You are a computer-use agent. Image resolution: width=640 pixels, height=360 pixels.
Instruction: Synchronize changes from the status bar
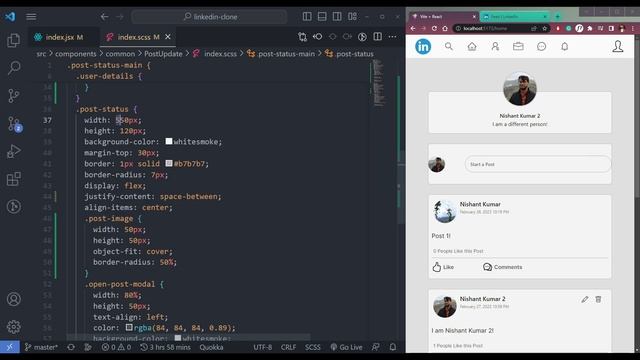(71, 347)
